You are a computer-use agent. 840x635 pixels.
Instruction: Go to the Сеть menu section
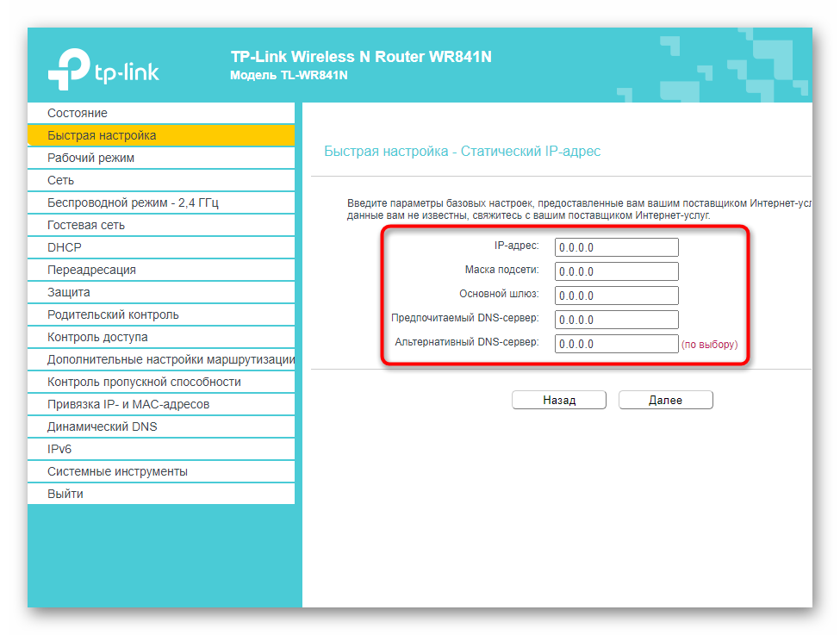60,180
